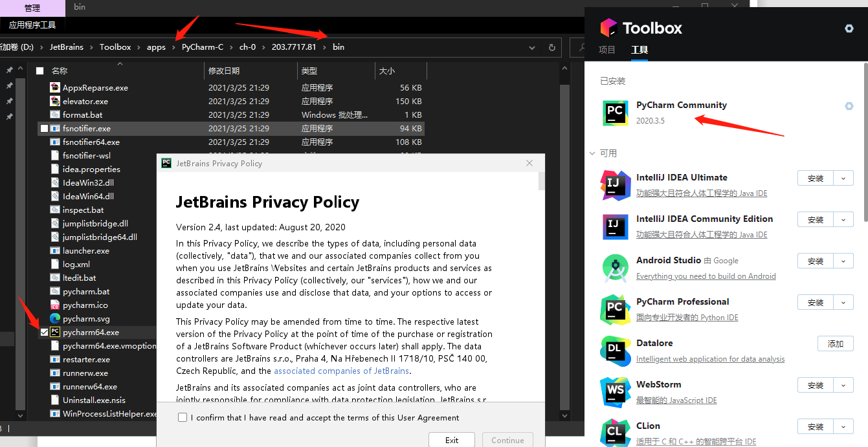Open the 应用程序工具 ribbon tab

(x=32, y=25)
